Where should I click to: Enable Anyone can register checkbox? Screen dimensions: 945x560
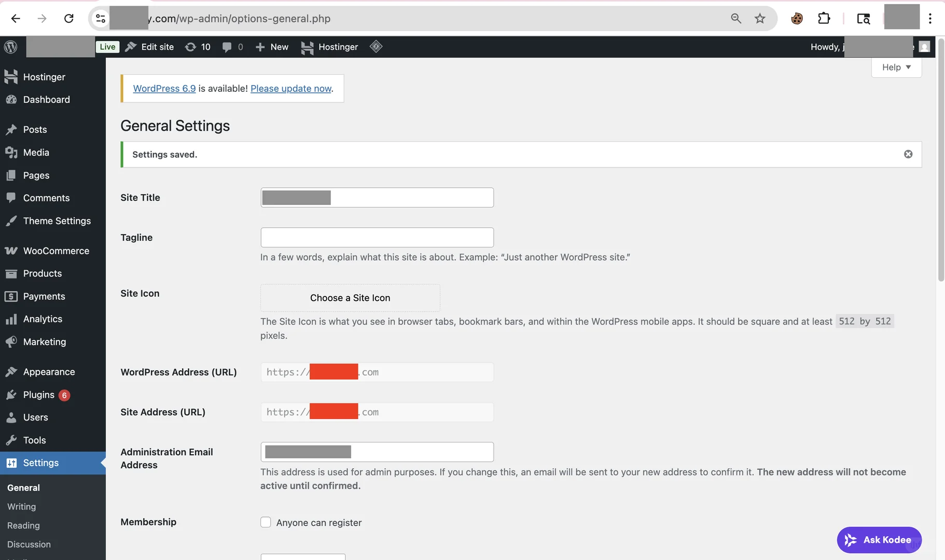(266, 522)
